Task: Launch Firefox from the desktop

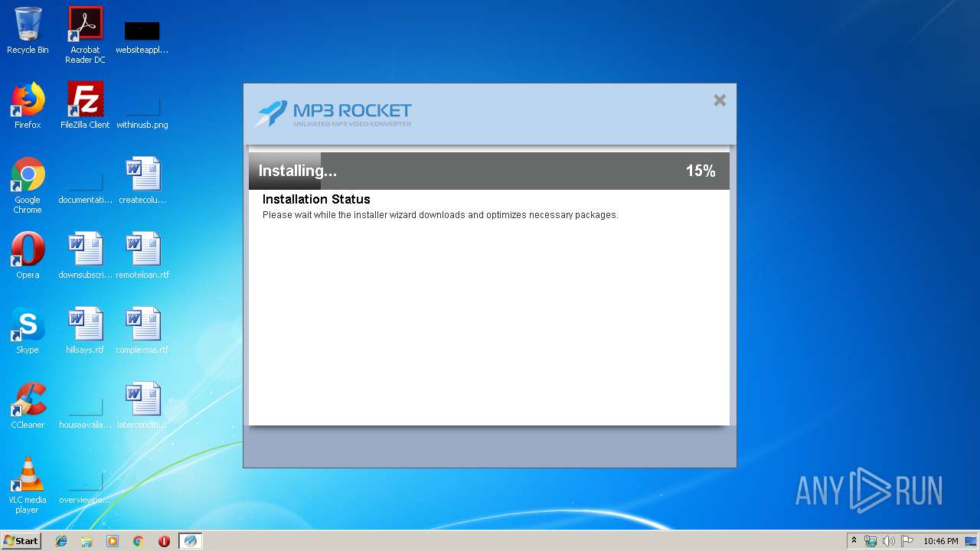Action: (x=28, y=106)
